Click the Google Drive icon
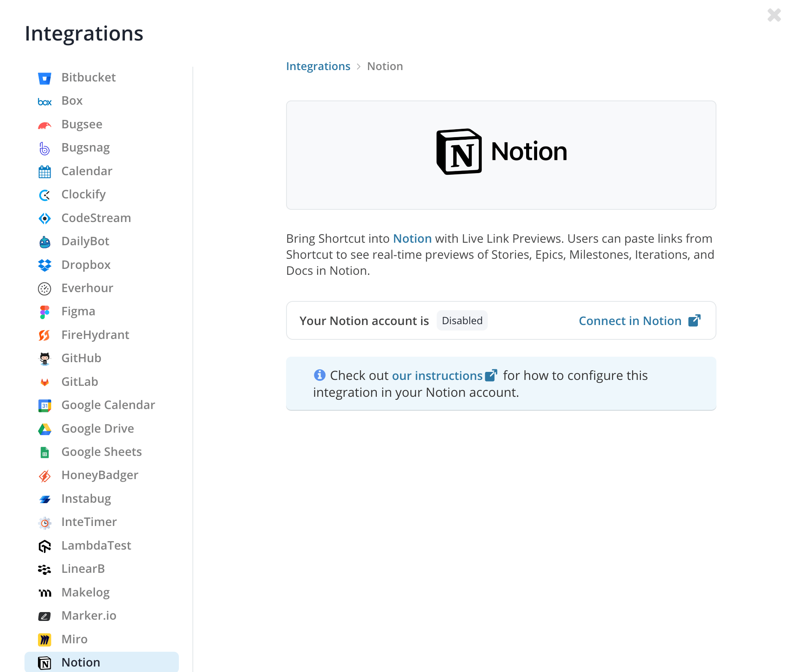 pyautogui.click(x=44, y=428)
